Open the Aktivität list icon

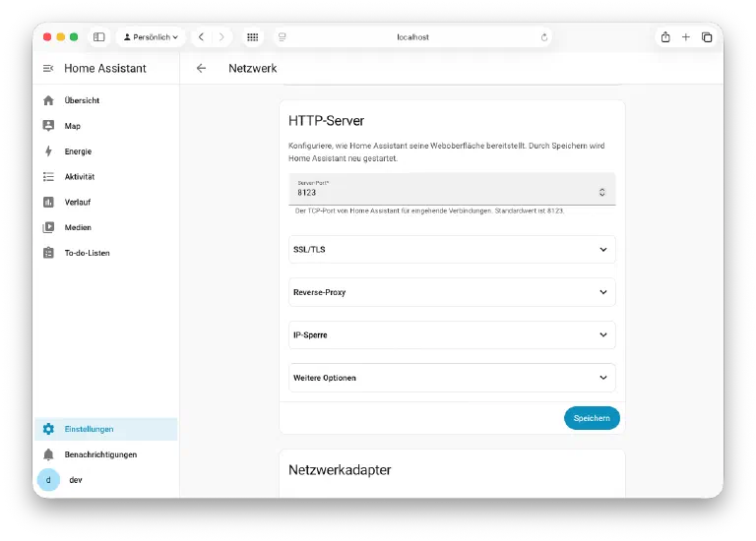(x=48, y=177)
